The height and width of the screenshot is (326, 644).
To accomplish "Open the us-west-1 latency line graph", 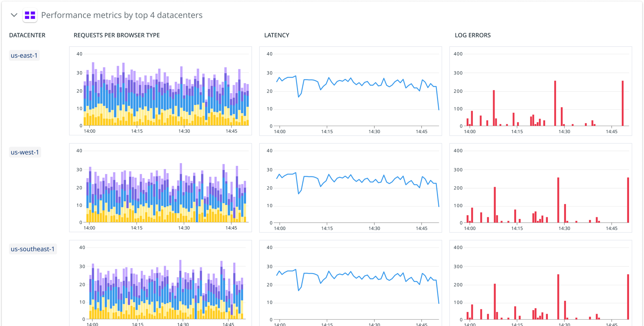I will coord(350,187).
